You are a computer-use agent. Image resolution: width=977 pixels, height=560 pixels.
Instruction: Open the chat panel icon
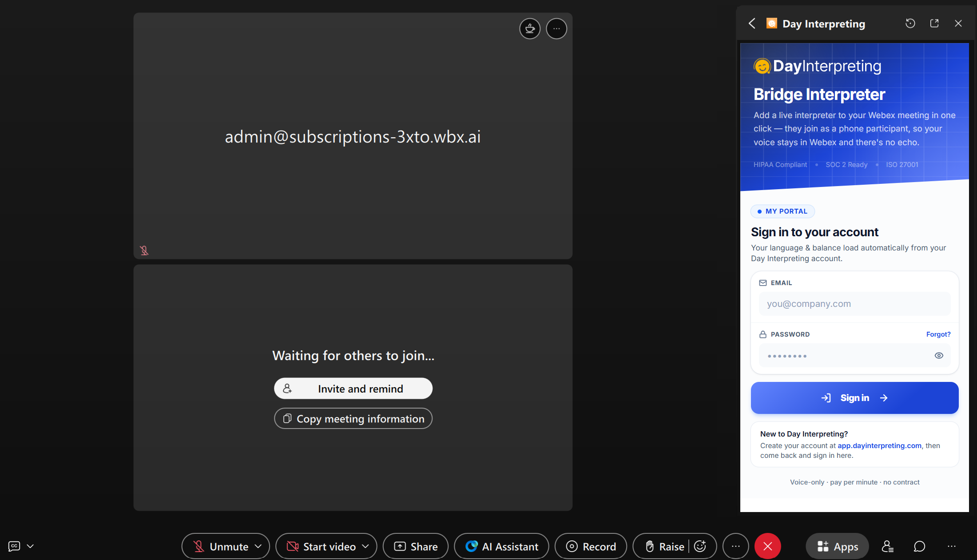919,546
